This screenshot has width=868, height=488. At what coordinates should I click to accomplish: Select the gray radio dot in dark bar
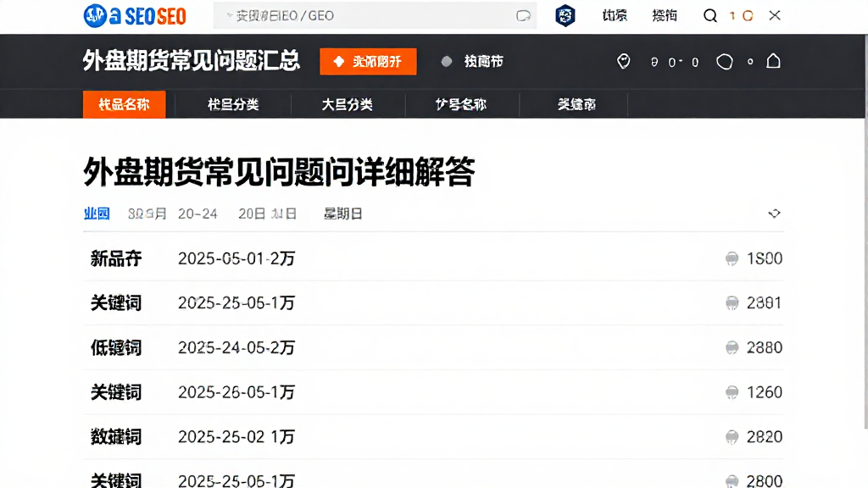[x=446, y=61]
